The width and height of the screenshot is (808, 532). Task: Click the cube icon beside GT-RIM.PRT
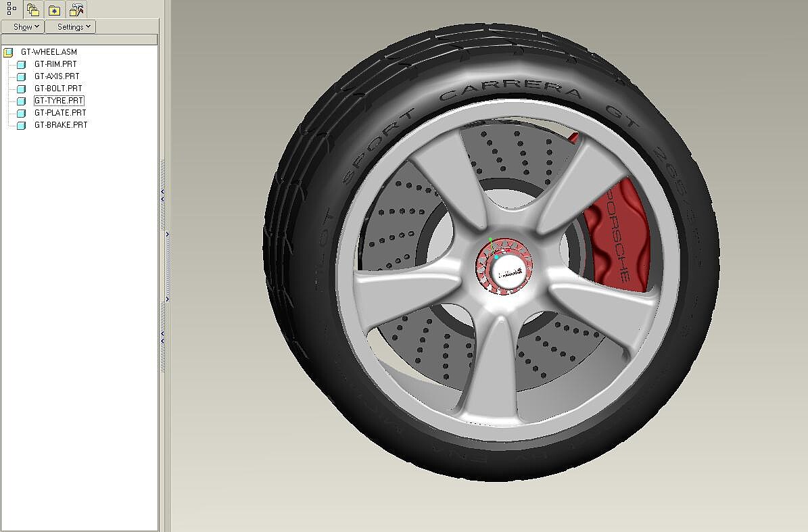click(21, 64)
